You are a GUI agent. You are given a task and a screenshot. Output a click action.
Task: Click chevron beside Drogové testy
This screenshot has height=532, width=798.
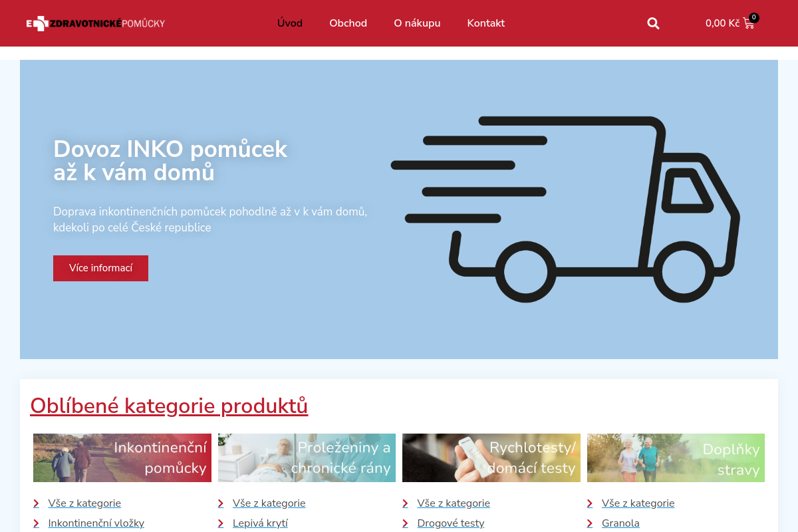click(405, 523)
